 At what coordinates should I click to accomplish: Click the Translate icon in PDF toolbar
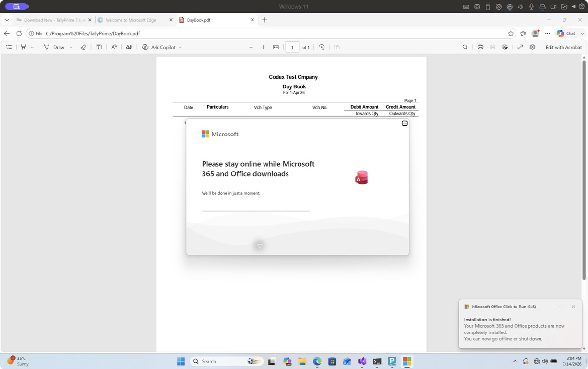click(x=129, y=47)
